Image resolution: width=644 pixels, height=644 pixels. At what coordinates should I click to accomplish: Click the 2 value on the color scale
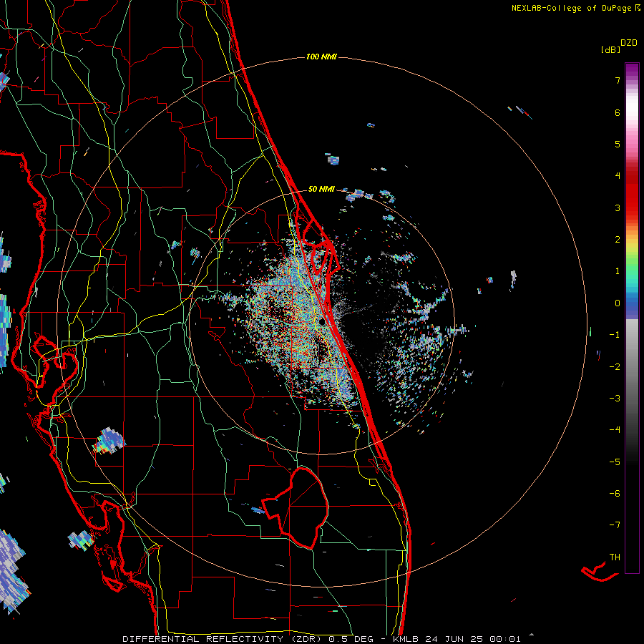tap(618, 240)
